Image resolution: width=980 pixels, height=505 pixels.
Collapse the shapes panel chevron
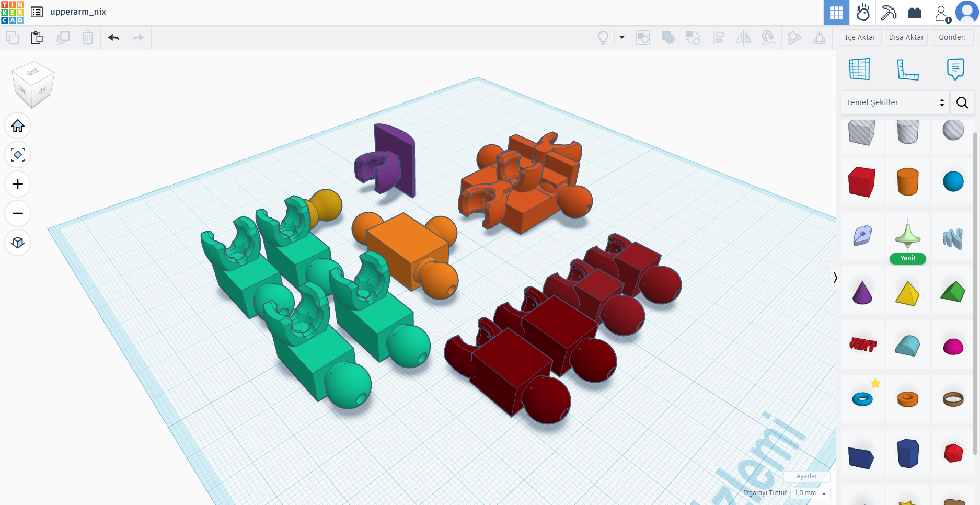(x=835, y=277)
